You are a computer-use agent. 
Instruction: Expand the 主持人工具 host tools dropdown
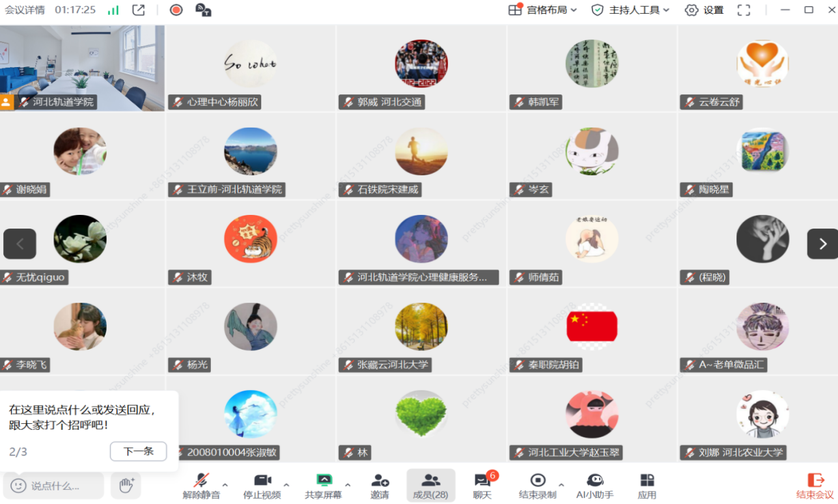tap(630, 10)
